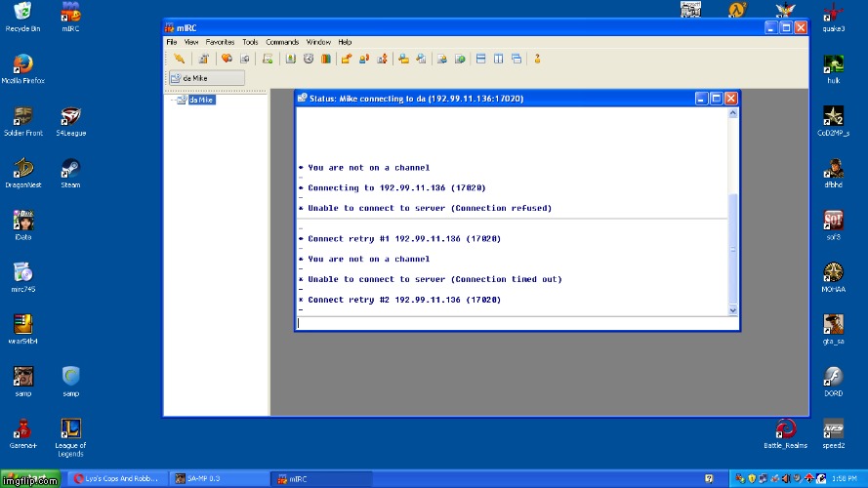Open the Tools menu
This screenshot has height=488, width=868.
(x=250, y=42)
